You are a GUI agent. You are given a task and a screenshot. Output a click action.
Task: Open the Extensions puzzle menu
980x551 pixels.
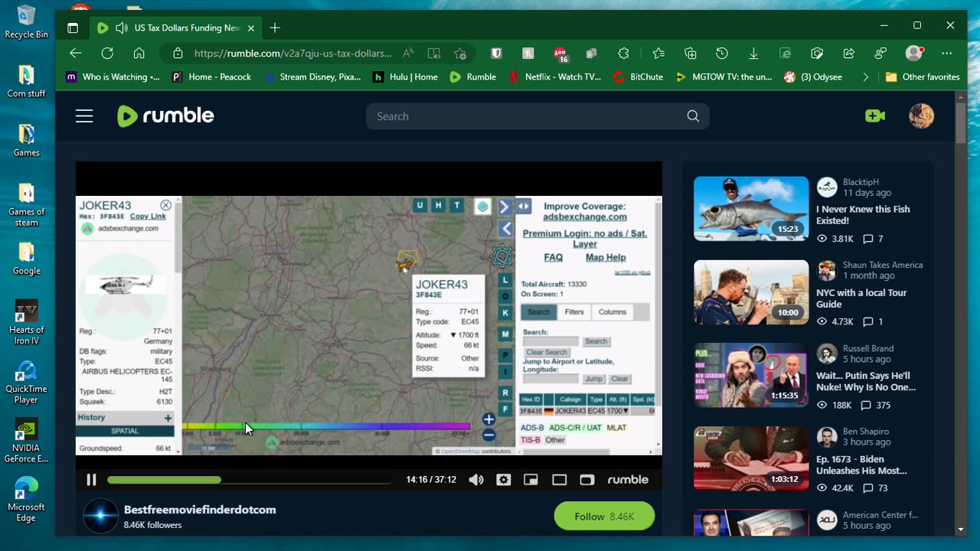point(623,54)
